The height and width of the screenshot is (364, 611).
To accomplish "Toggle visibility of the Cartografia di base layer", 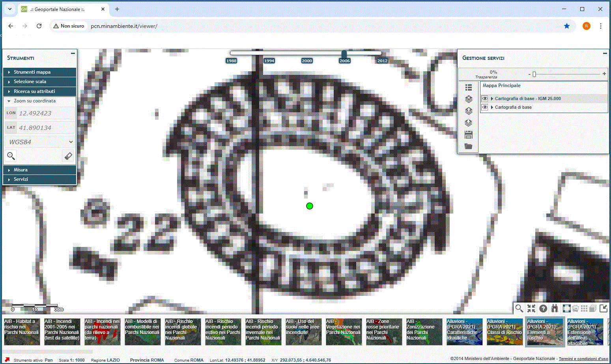I will pos(485,107).
